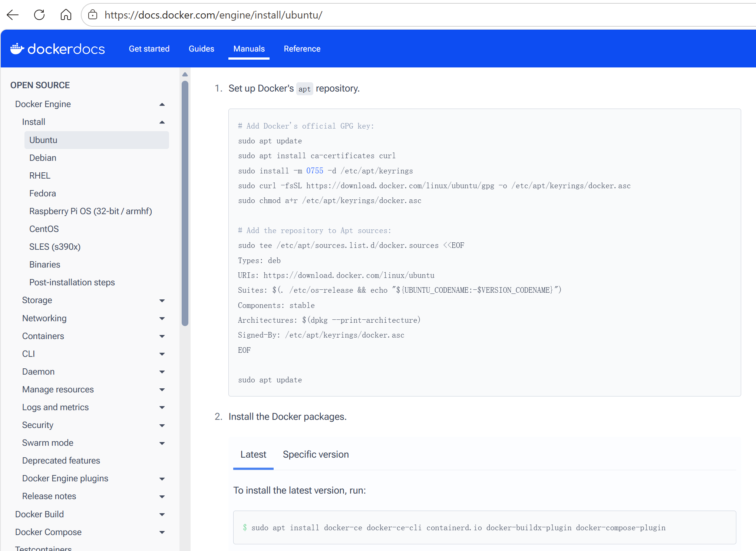Click the Security sidebar label
756x551 pixels.
point(38,425)
